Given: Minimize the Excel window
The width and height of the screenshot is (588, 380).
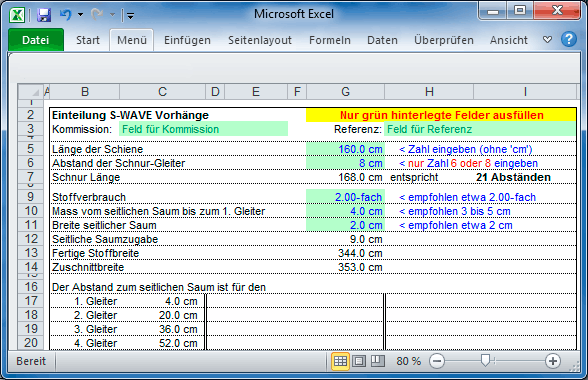Looking at the screenshot, I should [492, 11].
